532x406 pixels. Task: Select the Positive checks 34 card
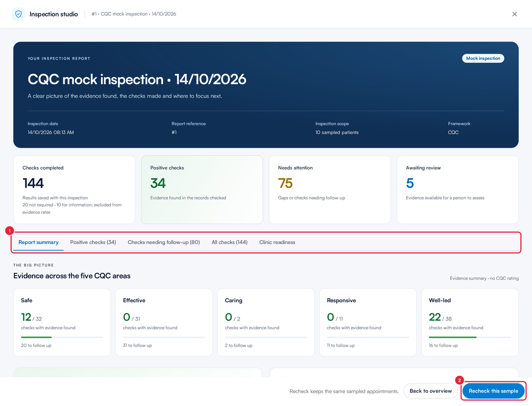(x=202, y=190)
